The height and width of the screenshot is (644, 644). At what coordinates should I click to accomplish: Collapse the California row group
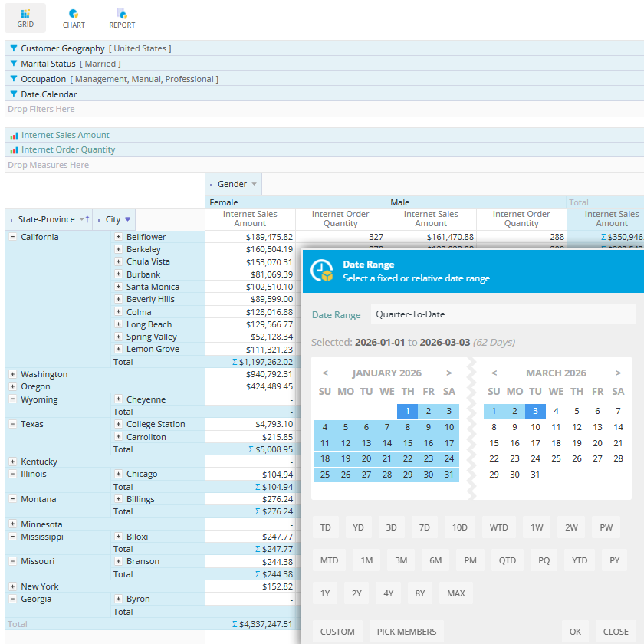tap(12, 237)
